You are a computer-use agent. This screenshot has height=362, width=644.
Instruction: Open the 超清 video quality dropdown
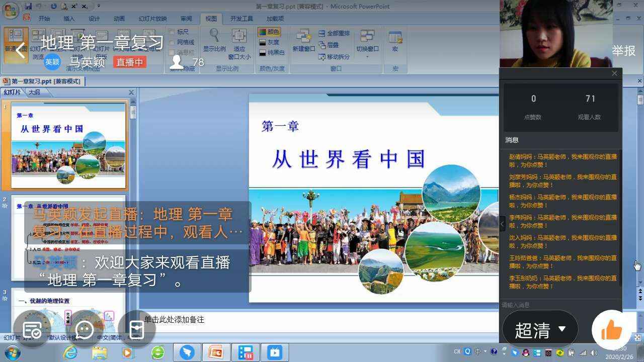pyautogui.click(x=540, y=328)
